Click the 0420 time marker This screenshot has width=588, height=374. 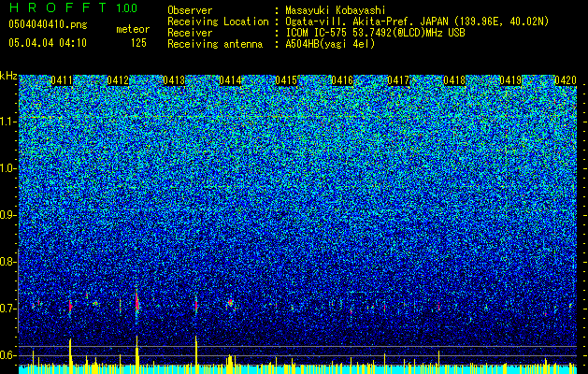click(566, 80)
